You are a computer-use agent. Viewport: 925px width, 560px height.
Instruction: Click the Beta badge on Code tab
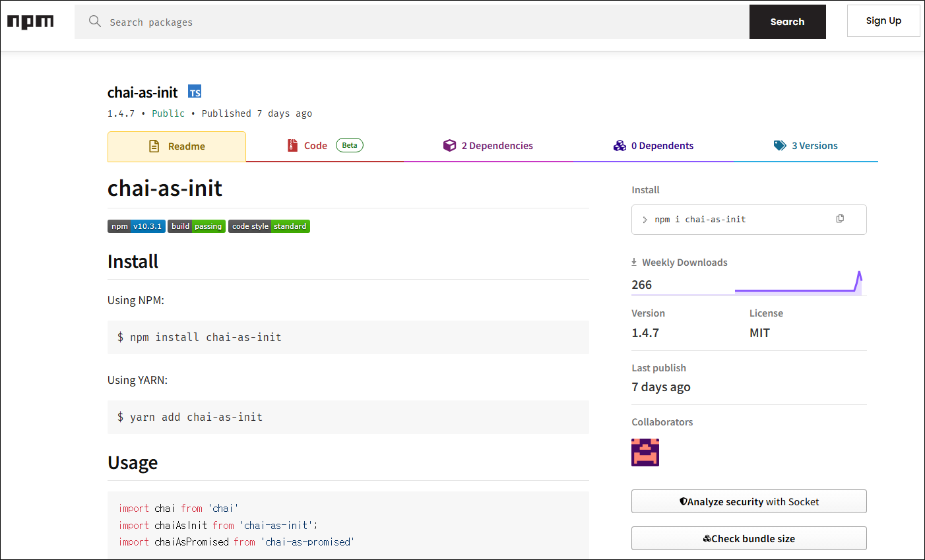[x=350, y=145]
